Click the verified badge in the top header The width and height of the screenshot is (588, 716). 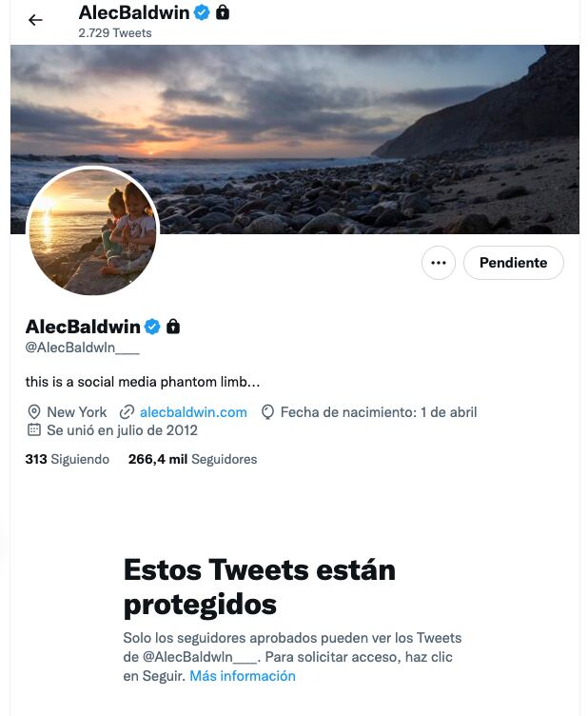click(x=202, y=12)
